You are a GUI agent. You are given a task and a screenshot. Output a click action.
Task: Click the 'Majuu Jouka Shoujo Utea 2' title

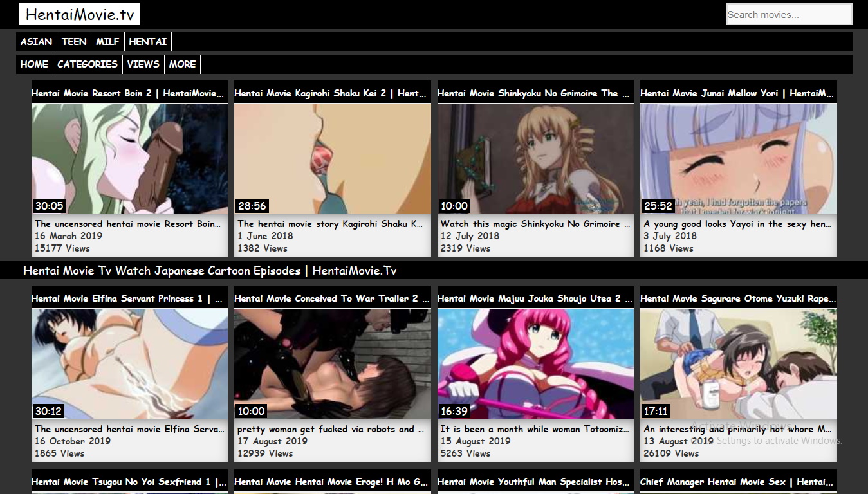point(535,298)
